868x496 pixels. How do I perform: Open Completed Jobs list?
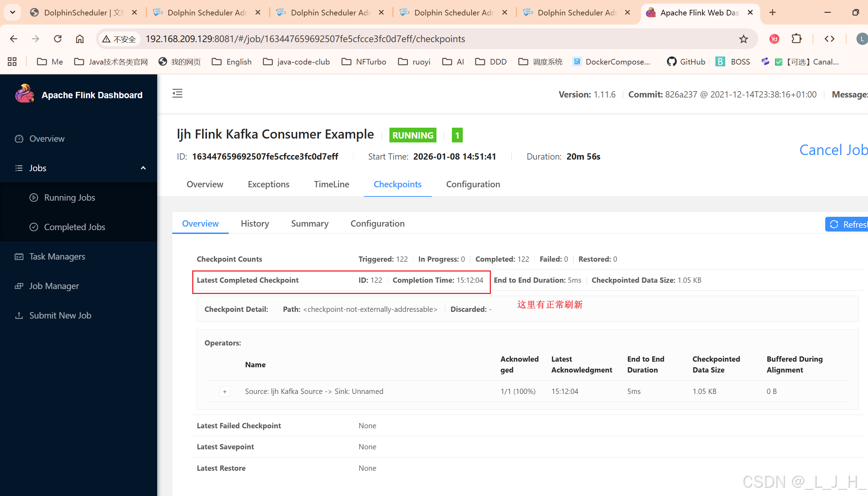74,227
